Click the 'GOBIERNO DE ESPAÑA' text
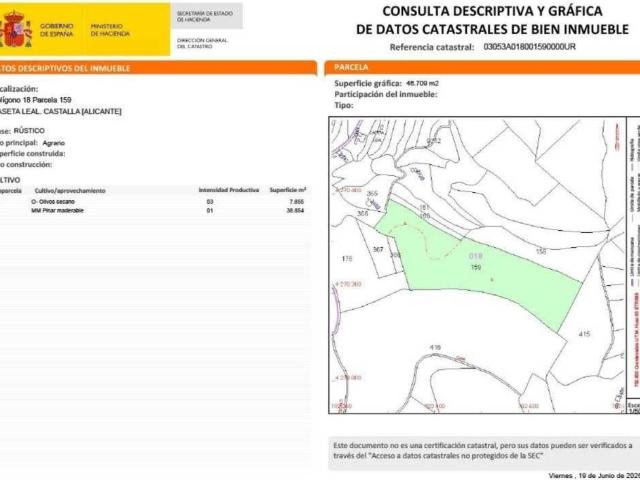640x480 pixels. pyautogui.click(x=57, y=30)
